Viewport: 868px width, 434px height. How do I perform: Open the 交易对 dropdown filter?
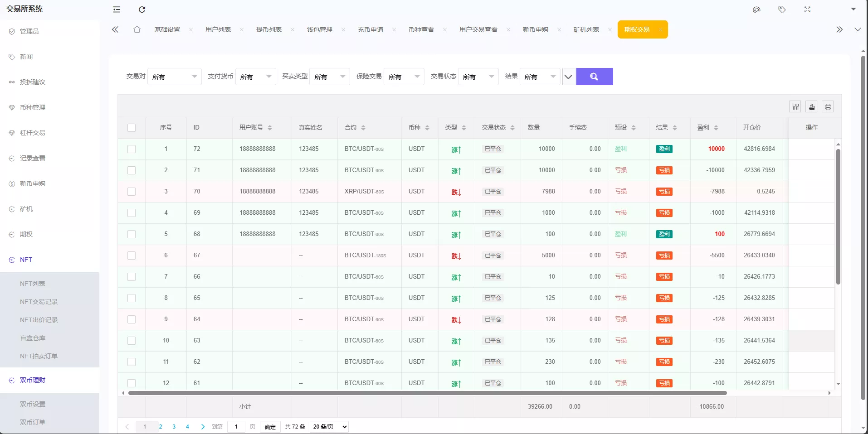[175, 77]
